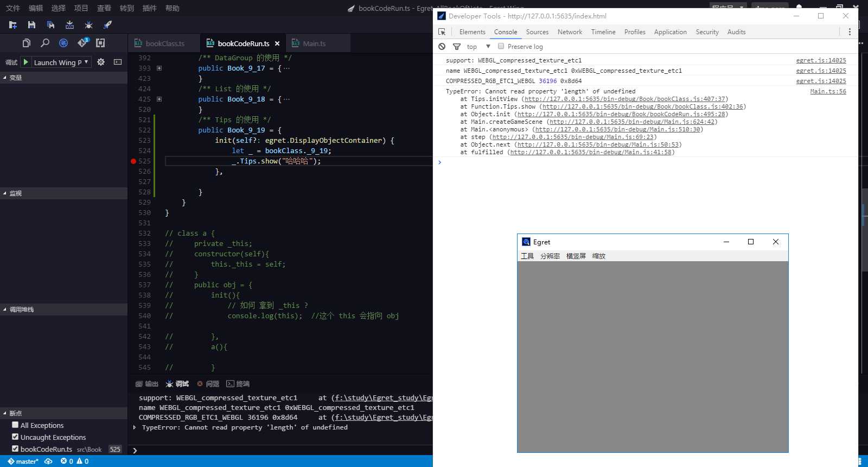Toggle All Exceptions breakpoint checkbox
868x467 pixels.
point(15,425)
